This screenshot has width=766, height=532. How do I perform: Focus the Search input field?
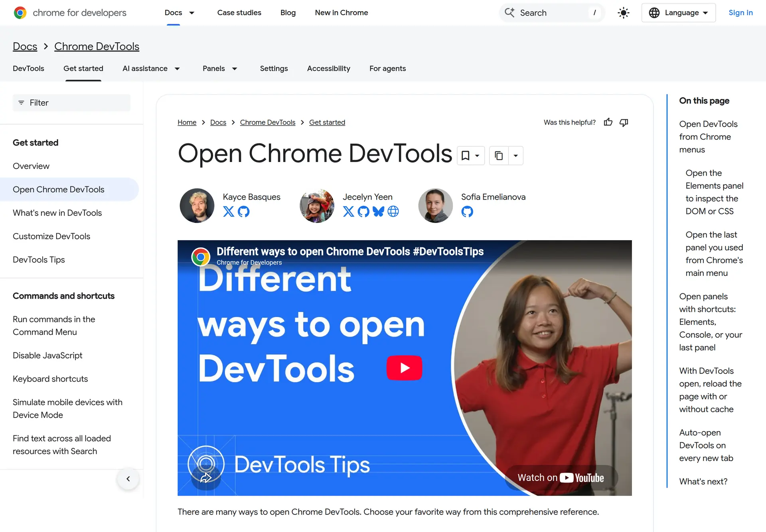tap(552, 13)
